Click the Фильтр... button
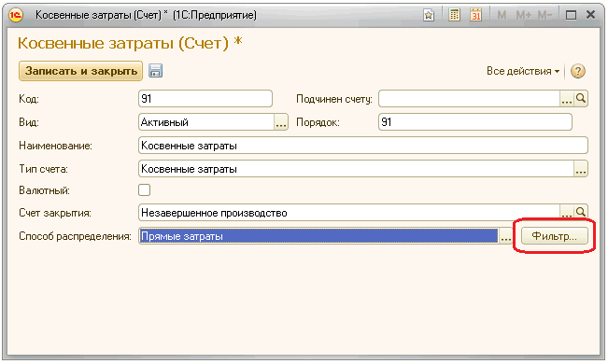This screenshot has height=364, width=608. point(555,236)
